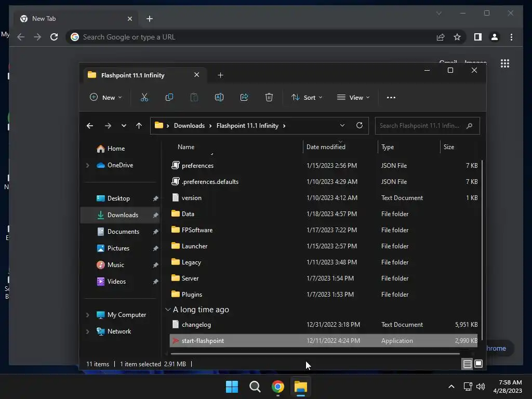
Task: Open the See more ellipsis menu in Explorer
Action: click(x=391, y=97)
